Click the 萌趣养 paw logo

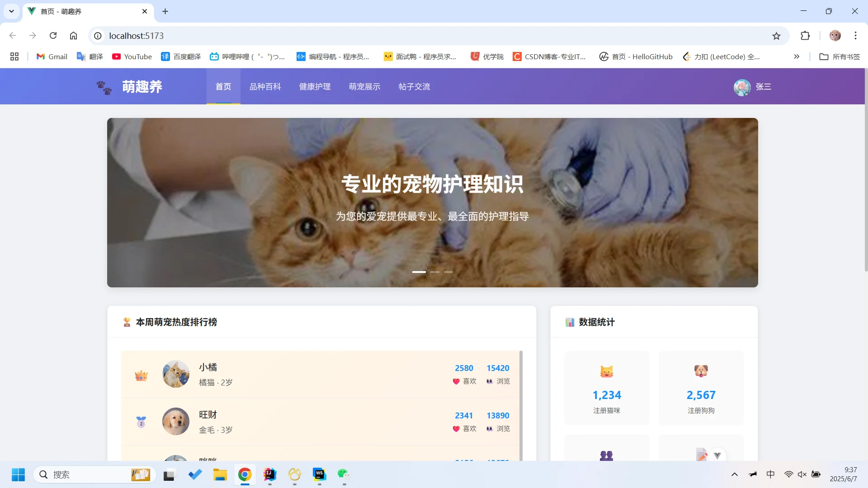click(x=104, y=86)
